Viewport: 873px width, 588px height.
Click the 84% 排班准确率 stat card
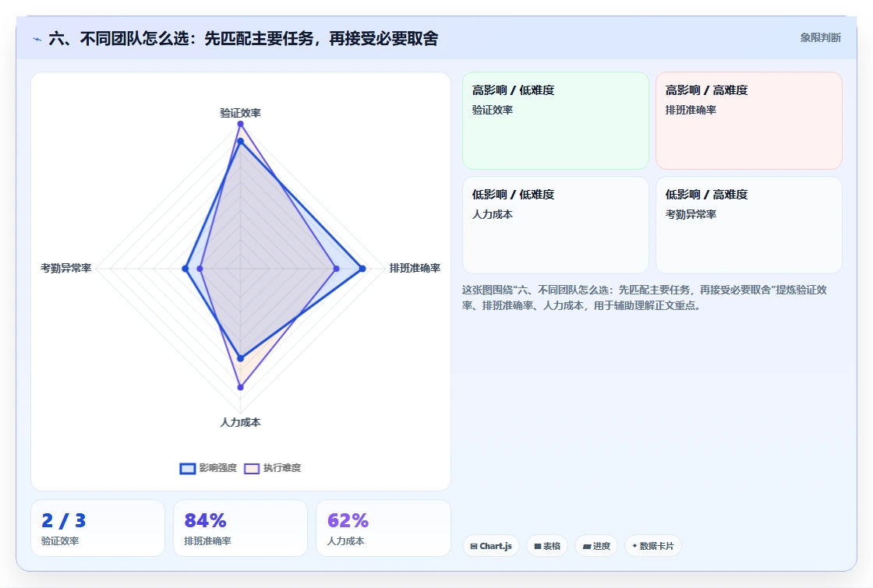(x=241, y=528)
